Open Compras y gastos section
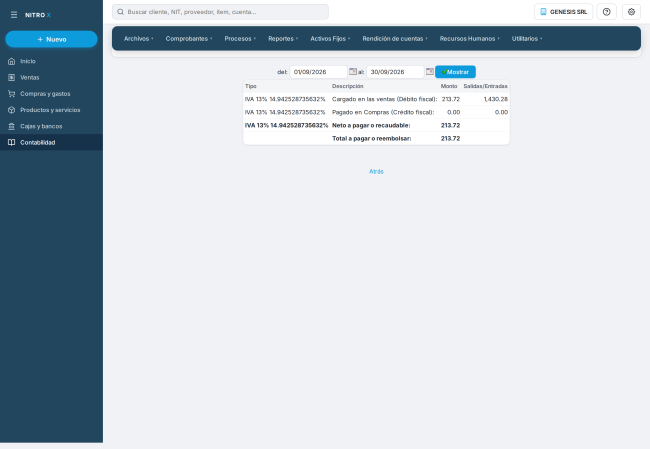Image resolution: width=650 pixels, height=449 pixels. coord(51,94)
